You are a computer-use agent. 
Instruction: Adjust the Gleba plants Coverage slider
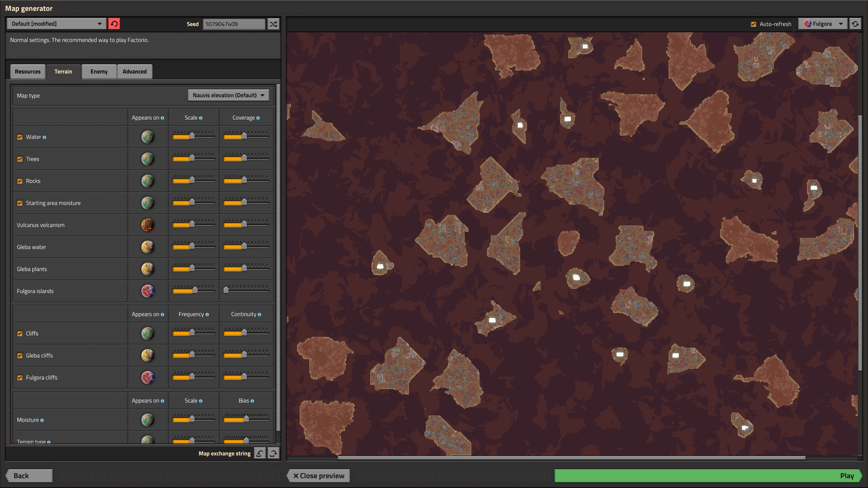pos(246,268)
